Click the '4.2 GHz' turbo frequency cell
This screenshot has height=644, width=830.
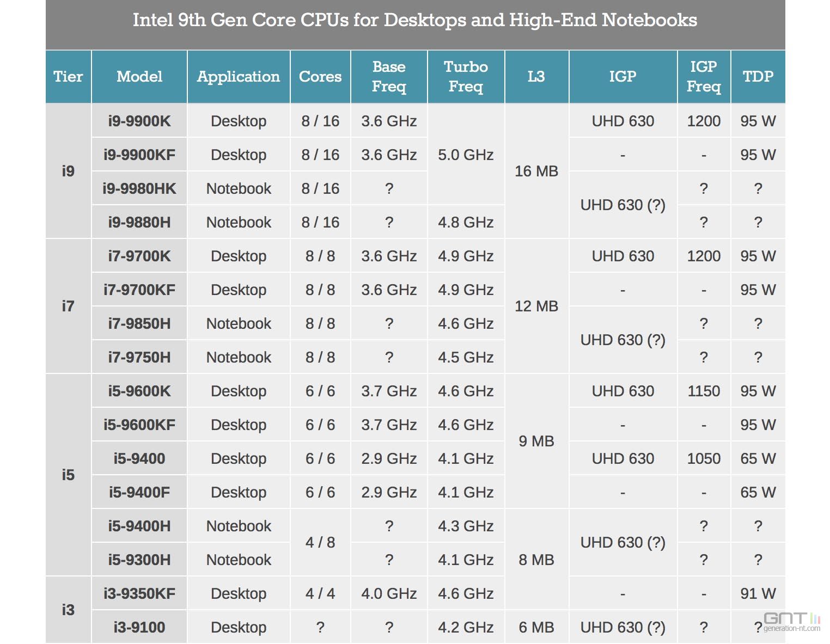click(466, 627)
